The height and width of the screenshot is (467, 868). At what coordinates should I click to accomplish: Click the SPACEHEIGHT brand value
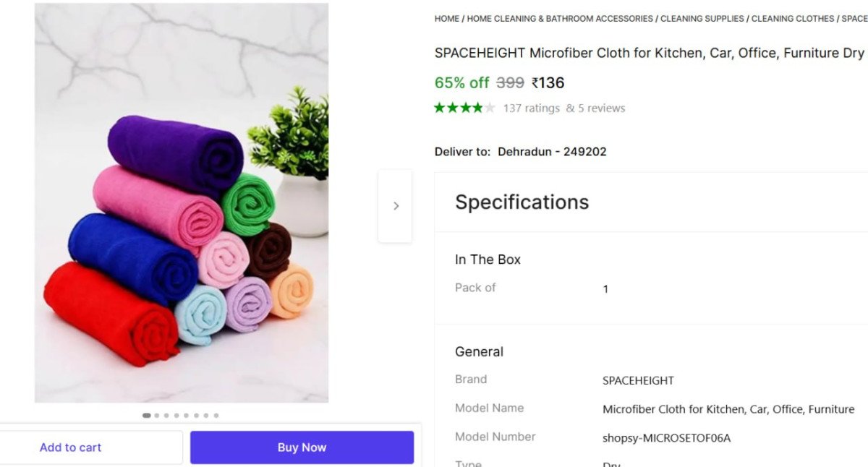(x=638, y=381)
